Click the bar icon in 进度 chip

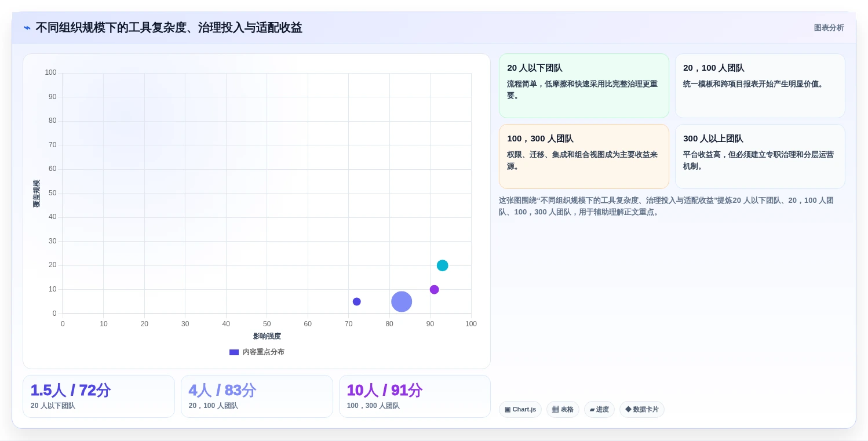tap(592, 410)
